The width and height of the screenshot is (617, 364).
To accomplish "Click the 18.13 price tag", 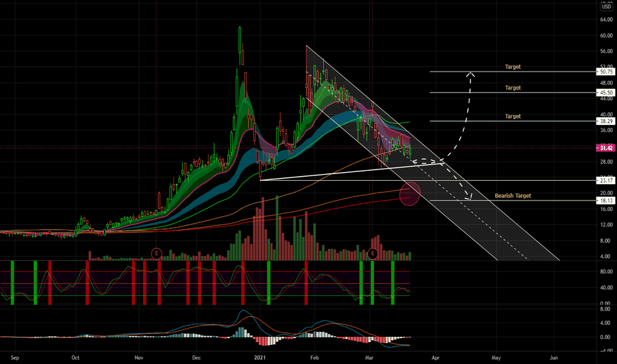I will tap(606, 201).
